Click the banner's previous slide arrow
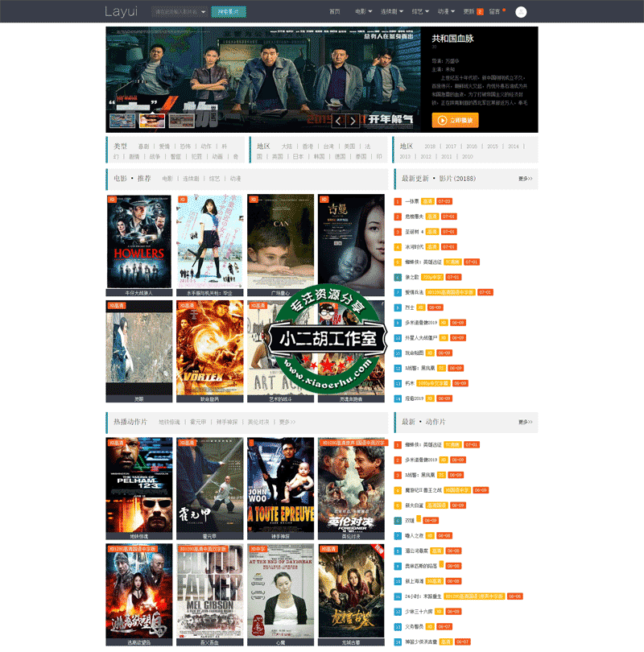644x652 pixels. coord(339,122)
